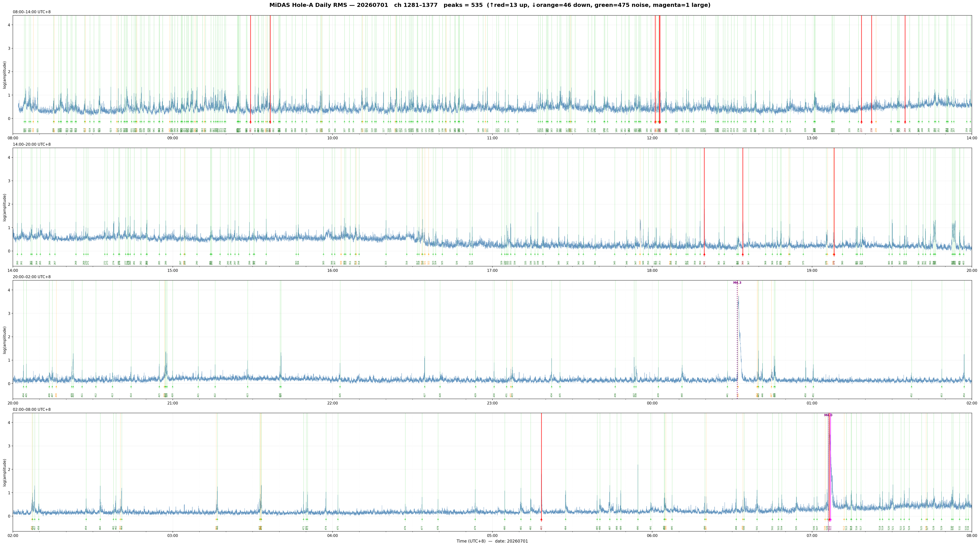The height and width of the screenshot is (546, 980).
Task: Click the green noise-peak label 479
Action: pyautogui.click(x=475, y=528)
